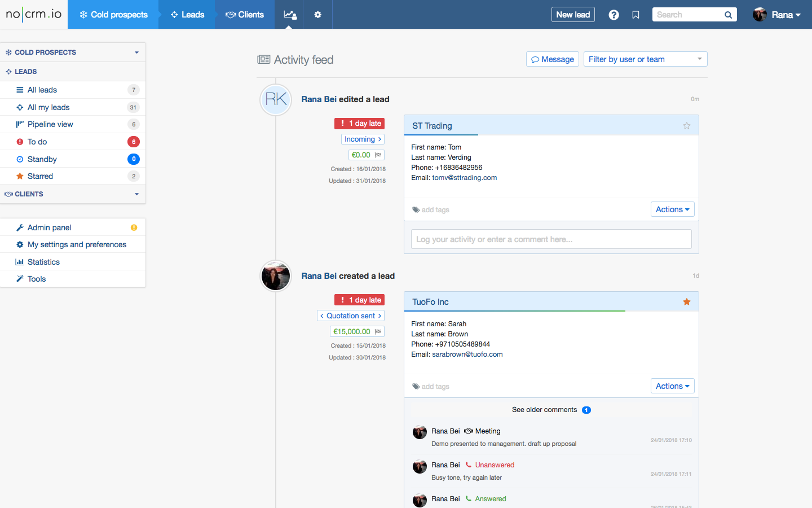Click Rana Bei's photo avatar in feed

[276, 276]
